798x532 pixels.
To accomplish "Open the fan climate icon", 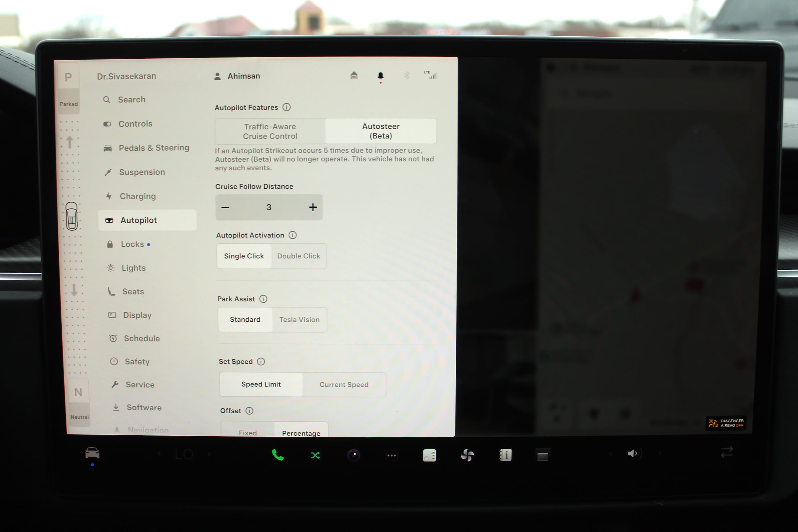I will coord(467,455).
